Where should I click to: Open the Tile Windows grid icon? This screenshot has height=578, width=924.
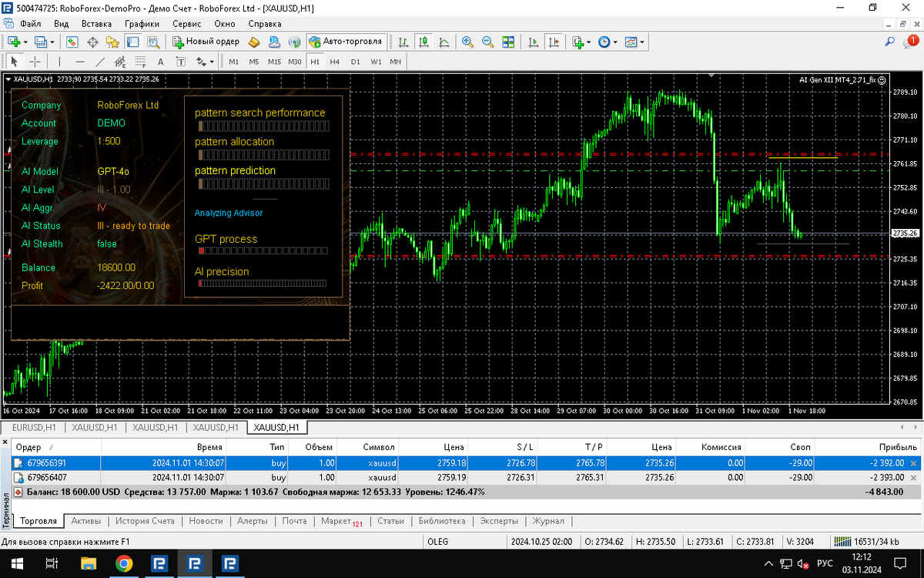pos(508,42)
